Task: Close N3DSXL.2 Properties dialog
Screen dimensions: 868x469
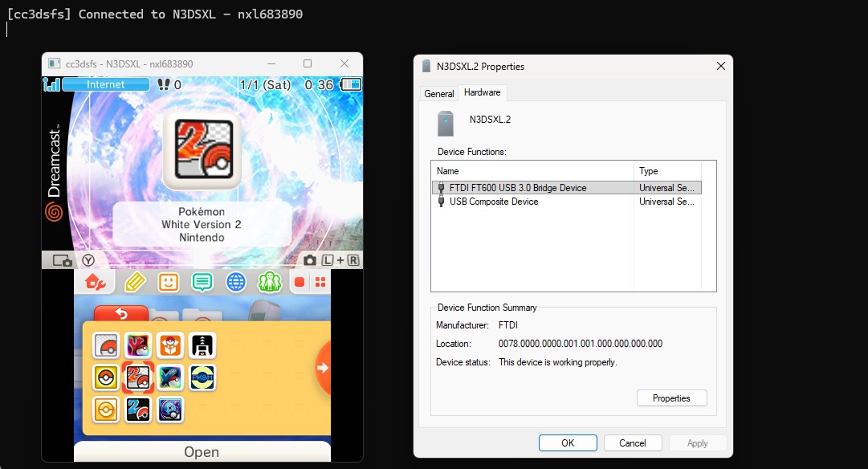Action: [x=721, y=66]
